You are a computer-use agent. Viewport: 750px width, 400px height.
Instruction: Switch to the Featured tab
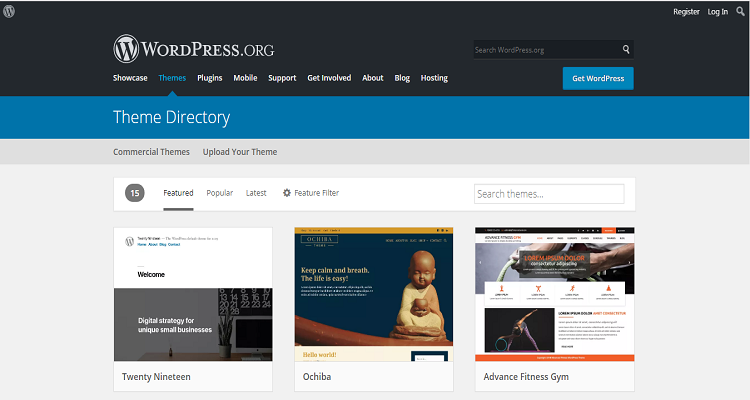[178, 193]
